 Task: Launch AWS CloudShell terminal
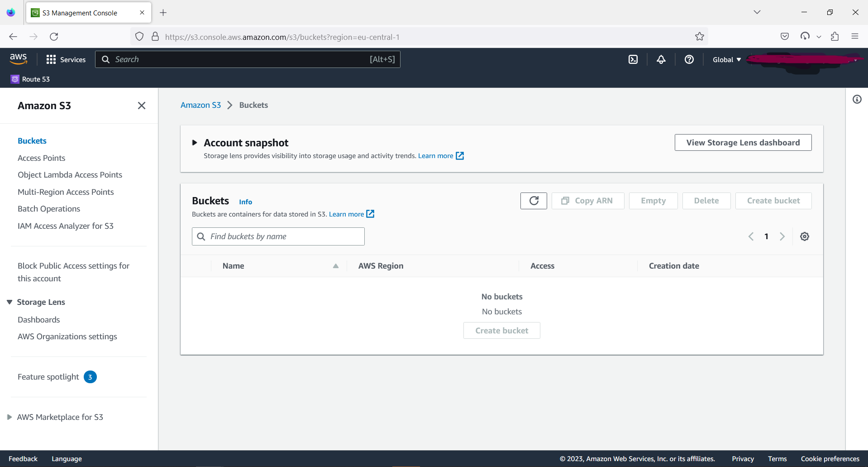[633, 59]
